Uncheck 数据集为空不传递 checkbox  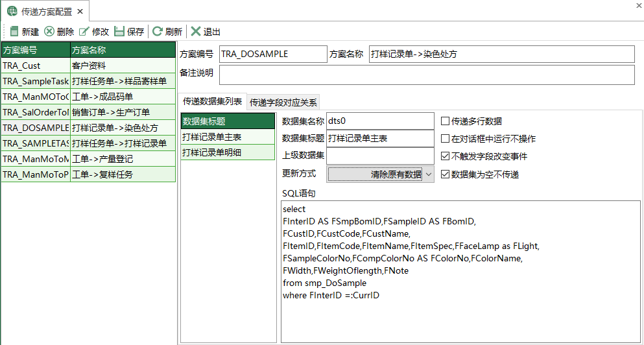445,174
